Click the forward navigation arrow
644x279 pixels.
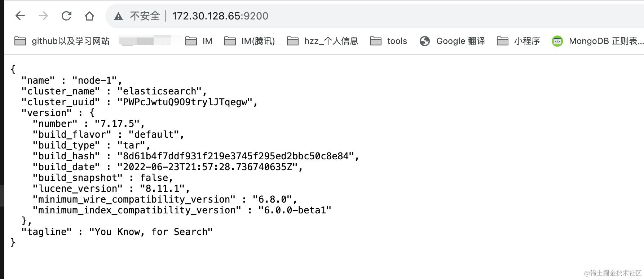pos(43,16)
